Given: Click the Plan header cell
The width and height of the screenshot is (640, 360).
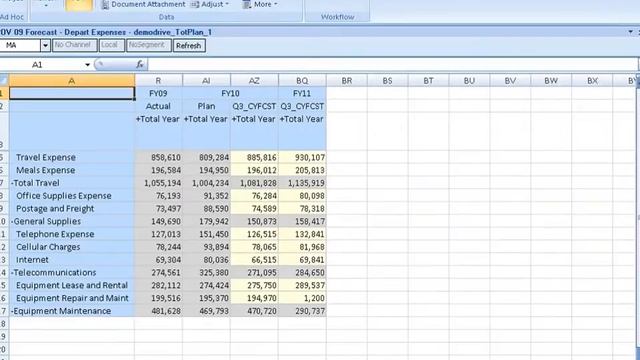Looking at the screenshot, I should [x=207, y=106].
